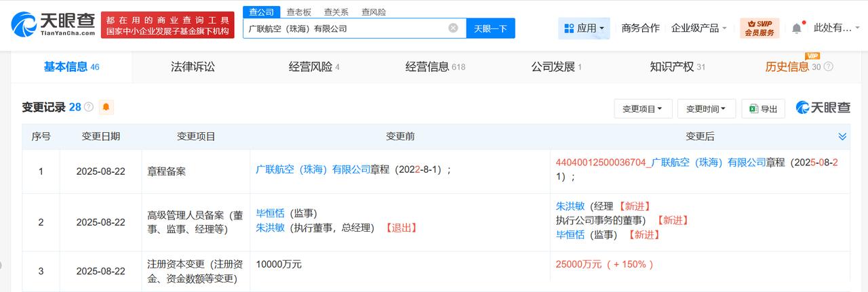This screenshot has width=868, height=292.
Task: Open 毕恒恬 link in 变更前 column
Action: coord(269,213)
